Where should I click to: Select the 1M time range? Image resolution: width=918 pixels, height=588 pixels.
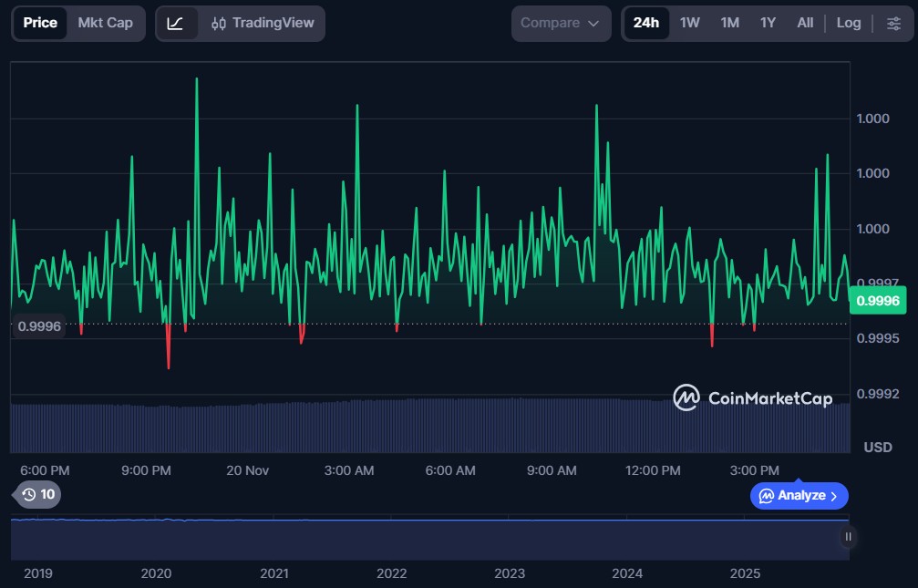point(729,24)
